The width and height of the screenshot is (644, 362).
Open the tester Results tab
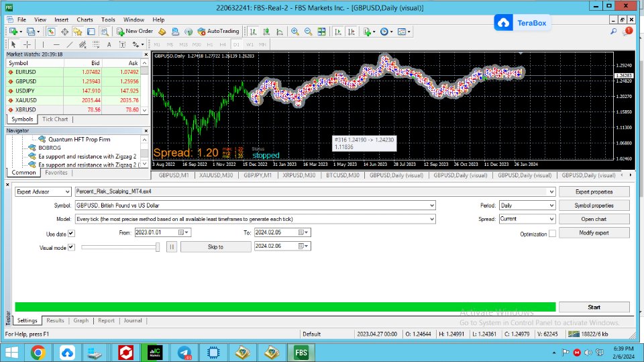[55, 320]
